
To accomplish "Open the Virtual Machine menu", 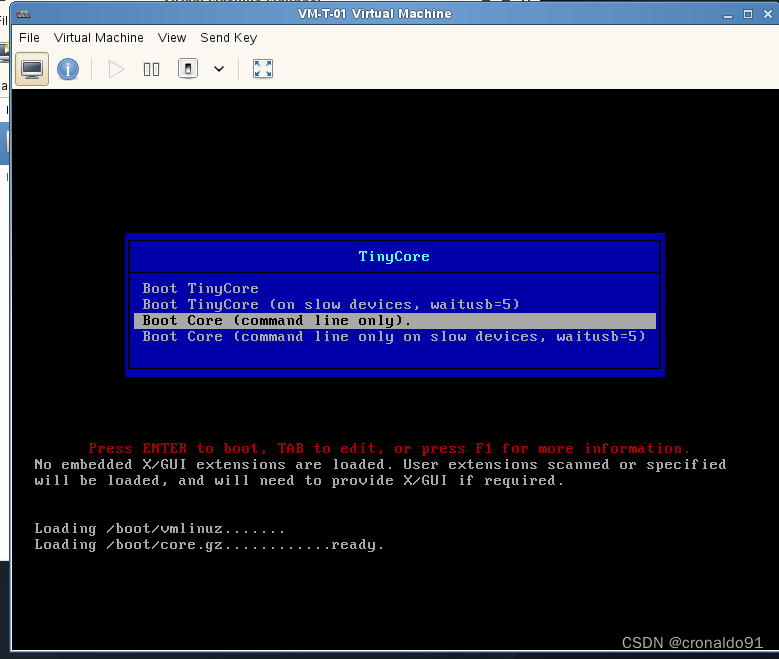I will tap(98, 38).
